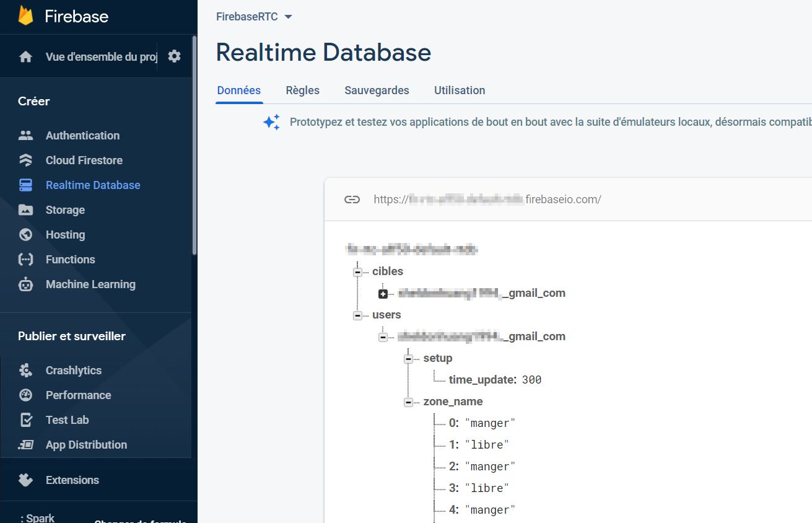Click zone_name entry 1 value "libre"
This screenshot has width=812, height=523.
pyautogui.click(x=487, y=445)
